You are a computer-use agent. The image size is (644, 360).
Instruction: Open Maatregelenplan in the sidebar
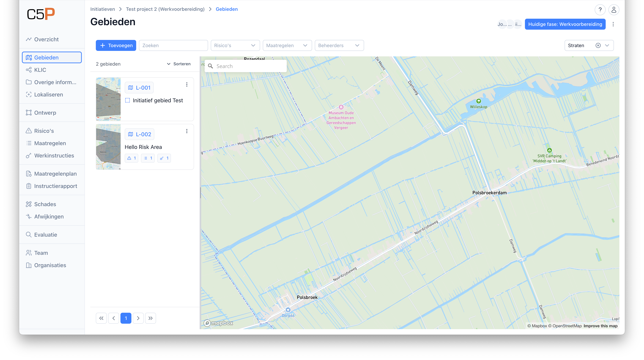pos(55,174)
